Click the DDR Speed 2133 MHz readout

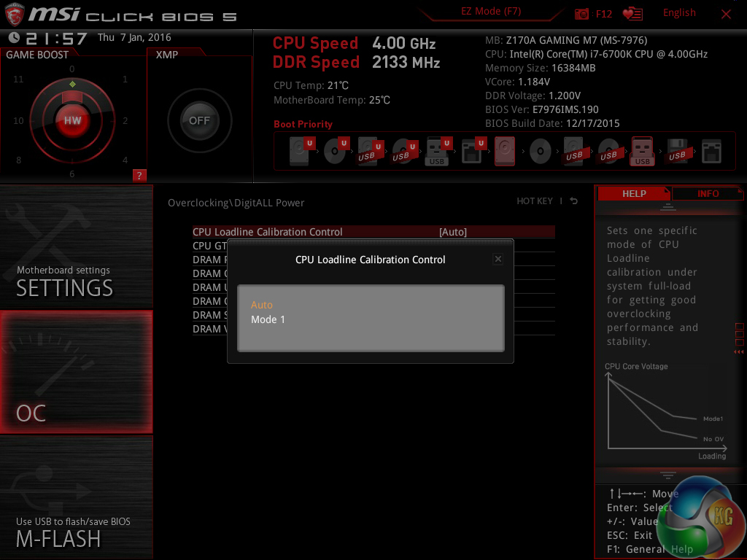[x=356, y=63]
